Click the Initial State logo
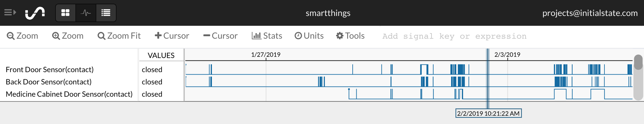The image size is (644, 124). 35,13
